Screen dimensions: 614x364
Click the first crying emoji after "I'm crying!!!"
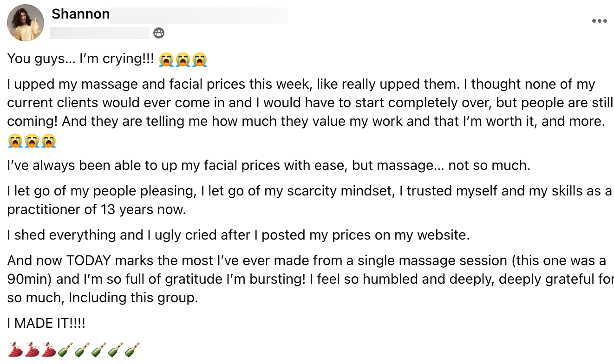pyautogui.click(x=166, y=60)
